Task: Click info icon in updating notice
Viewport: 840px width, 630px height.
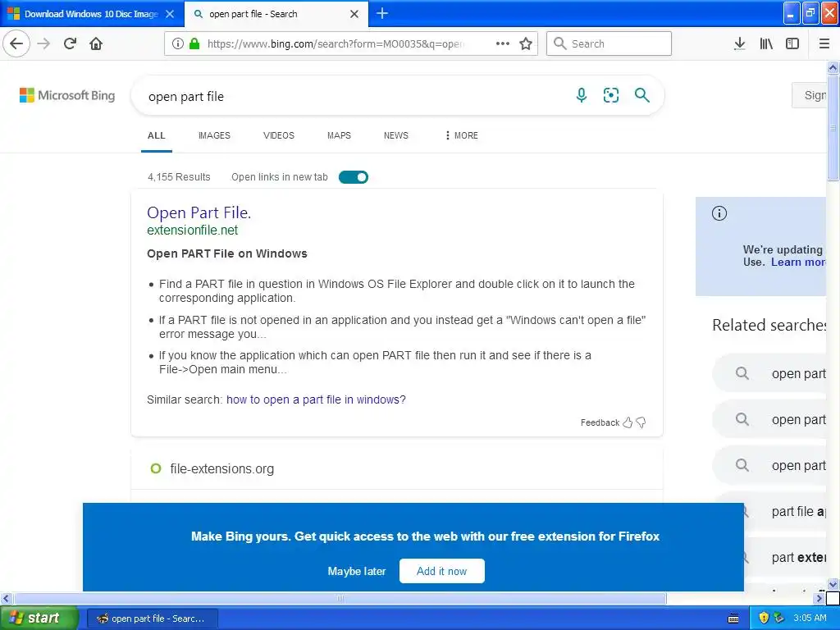Action: pyautogui.click(x=719, y=213)
